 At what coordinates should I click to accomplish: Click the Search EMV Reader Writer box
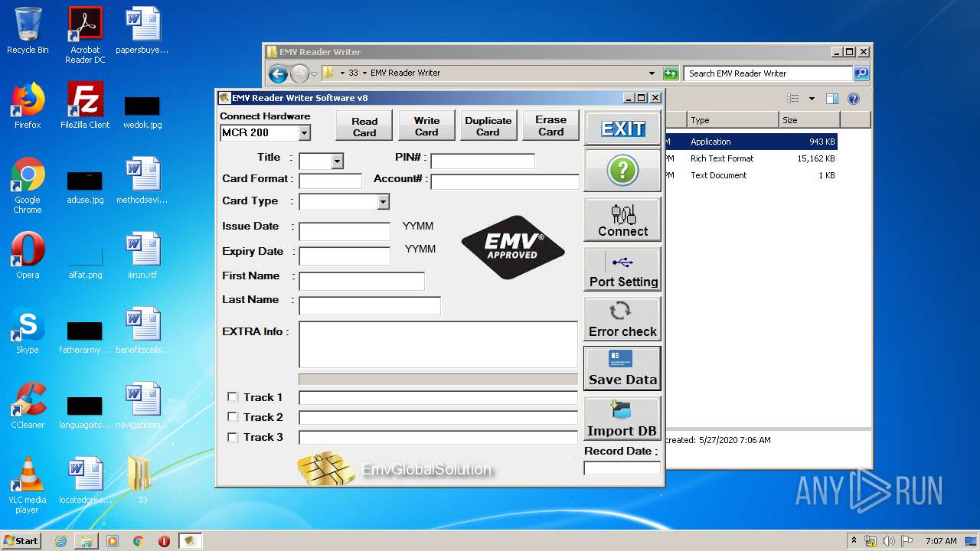[768, 73]
